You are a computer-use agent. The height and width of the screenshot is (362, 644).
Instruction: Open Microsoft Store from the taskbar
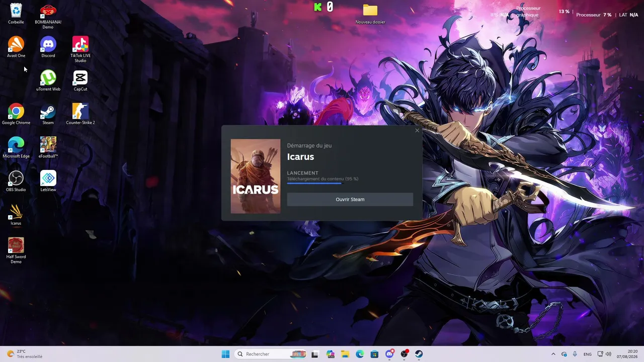point(374,354)
